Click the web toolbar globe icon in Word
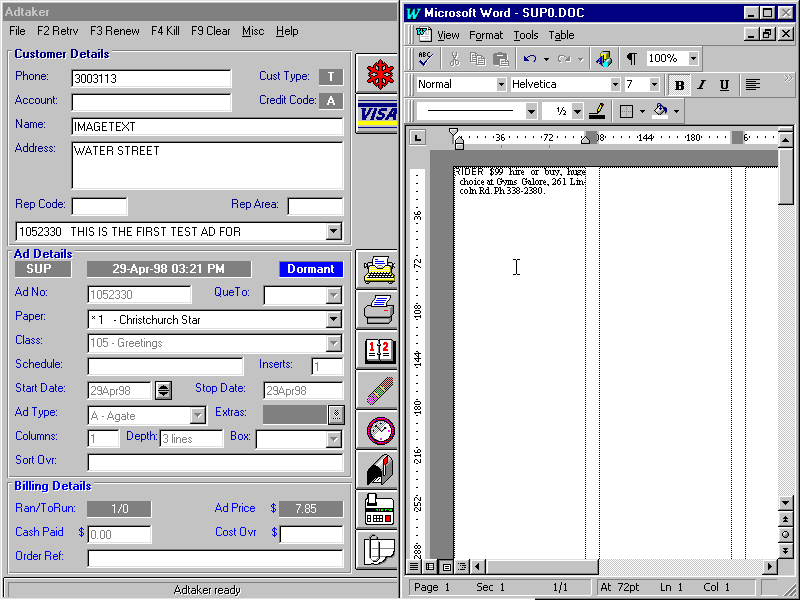 coord(604,59)
